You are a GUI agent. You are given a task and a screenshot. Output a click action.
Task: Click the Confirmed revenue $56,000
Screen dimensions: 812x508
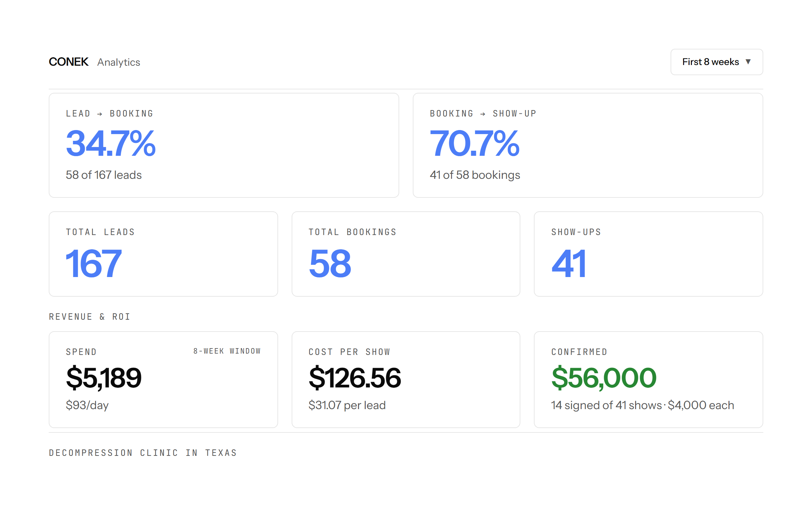pyautogui.click(x=604, y=378)
